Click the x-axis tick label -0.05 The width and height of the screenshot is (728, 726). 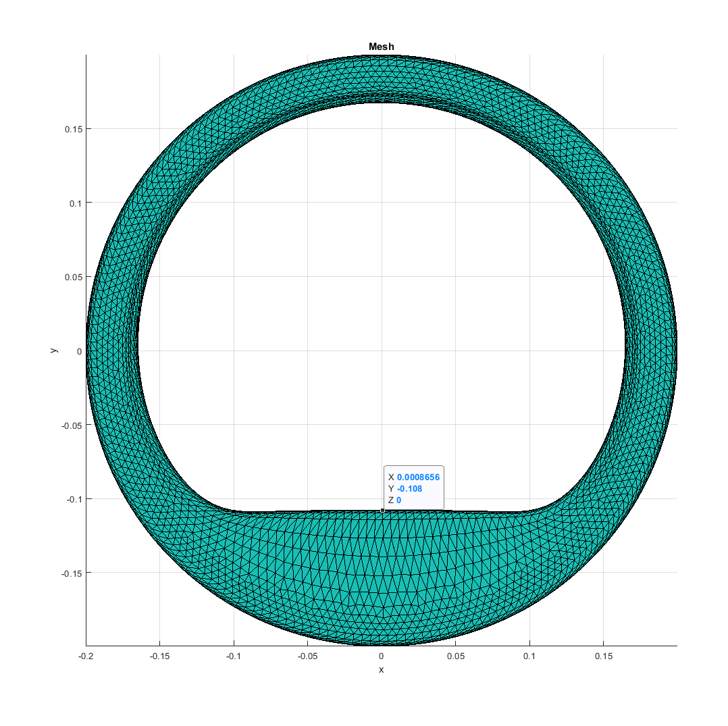[x=307, y=656]
